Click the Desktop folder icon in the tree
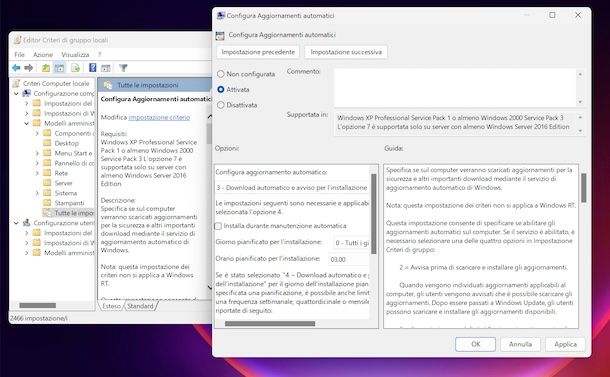Viewport: 610px width, 377px height. tap(47, 143)
